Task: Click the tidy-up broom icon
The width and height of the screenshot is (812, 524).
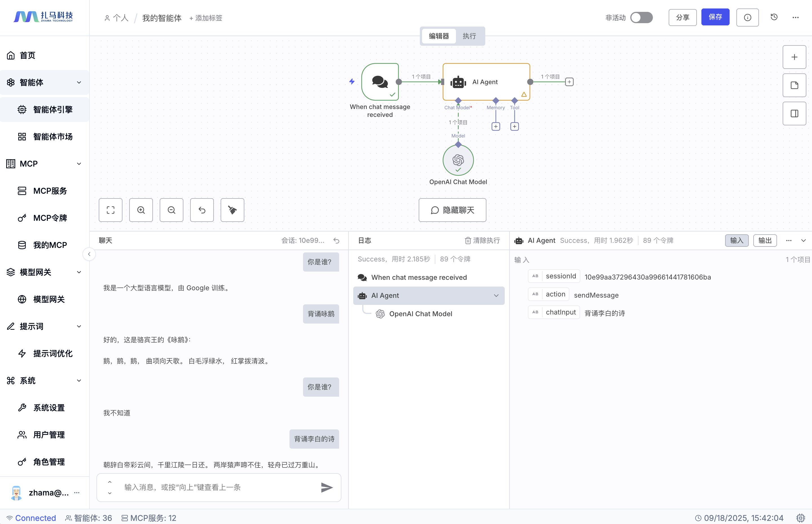Action: (232, 210)
